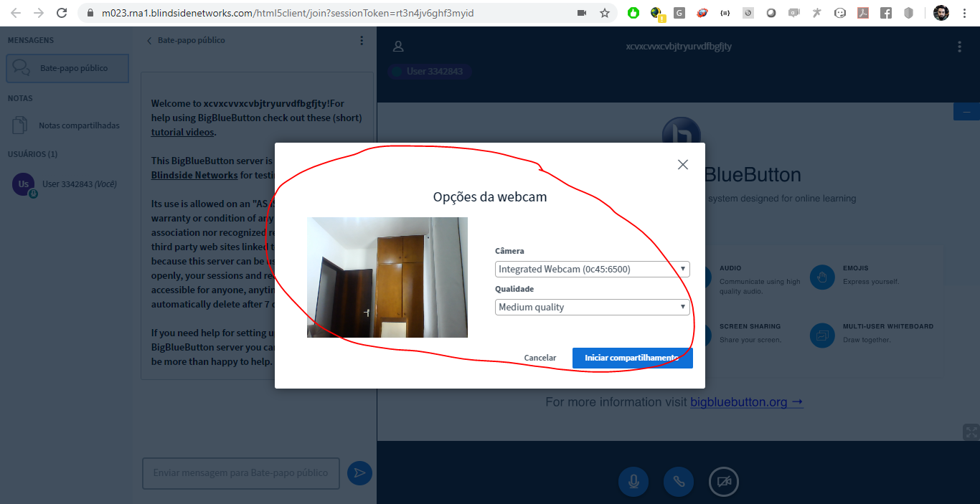
Task: Open the Qualidade quality dropdown
Action: pos(592,306)
